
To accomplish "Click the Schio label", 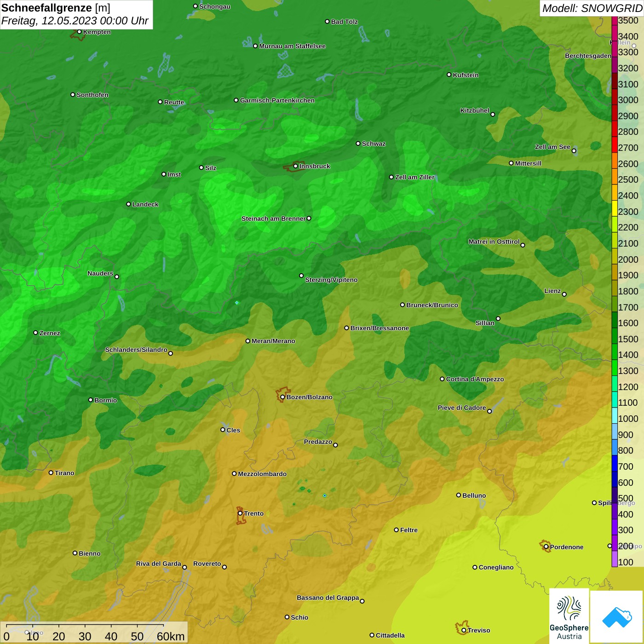I will [299, 617].
